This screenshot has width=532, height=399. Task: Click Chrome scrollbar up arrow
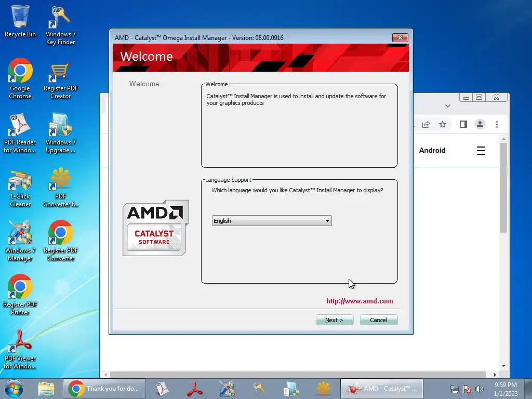[x=503, y=139]
